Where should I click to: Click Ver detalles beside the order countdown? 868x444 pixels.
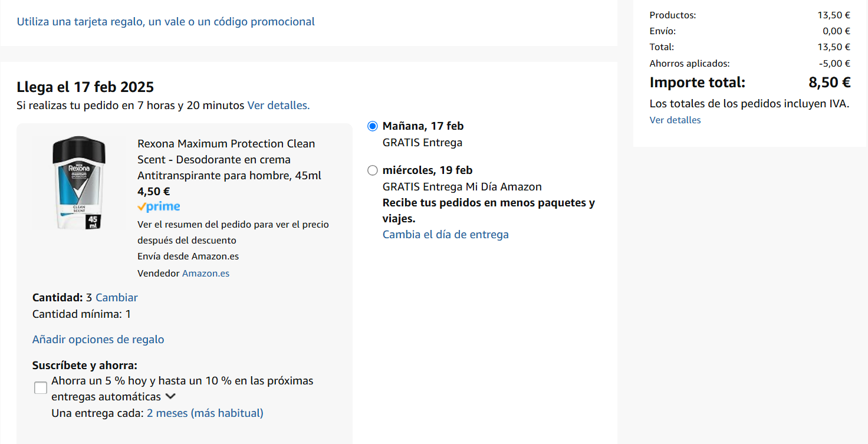pyautogui.click(x=278, y=106)
